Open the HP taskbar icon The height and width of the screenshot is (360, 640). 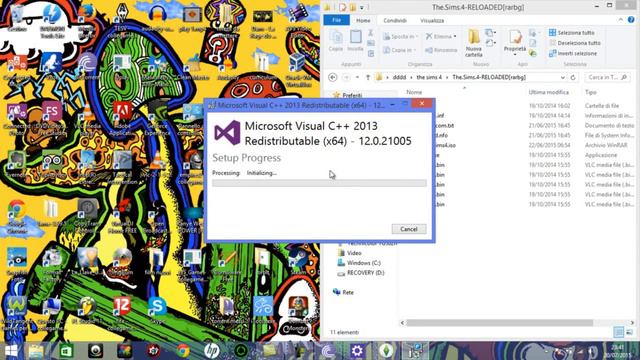(212, 351)
